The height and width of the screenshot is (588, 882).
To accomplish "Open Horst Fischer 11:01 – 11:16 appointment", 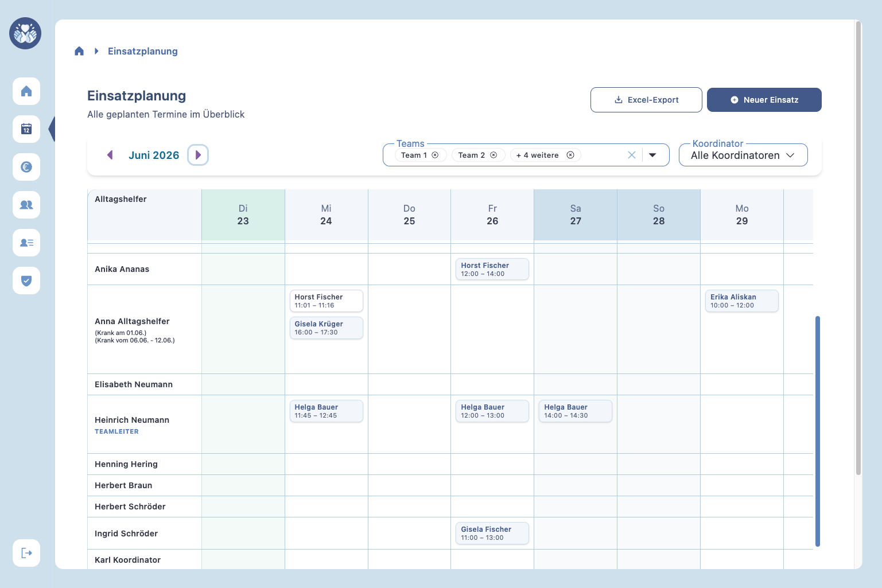I will [x=326, y=301].
